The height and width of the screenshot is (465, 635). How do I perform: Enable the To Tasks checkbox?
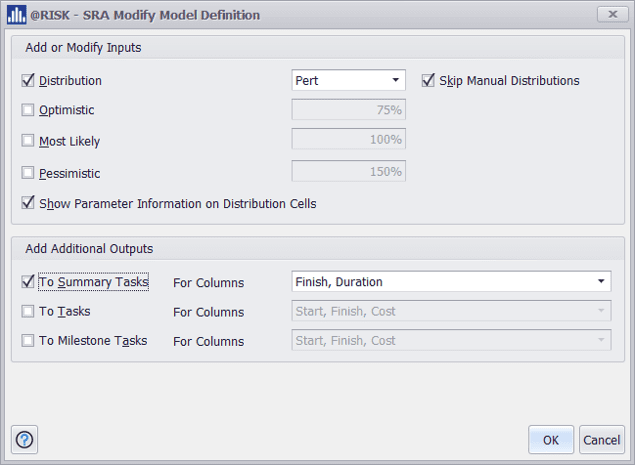pos(28,311)
